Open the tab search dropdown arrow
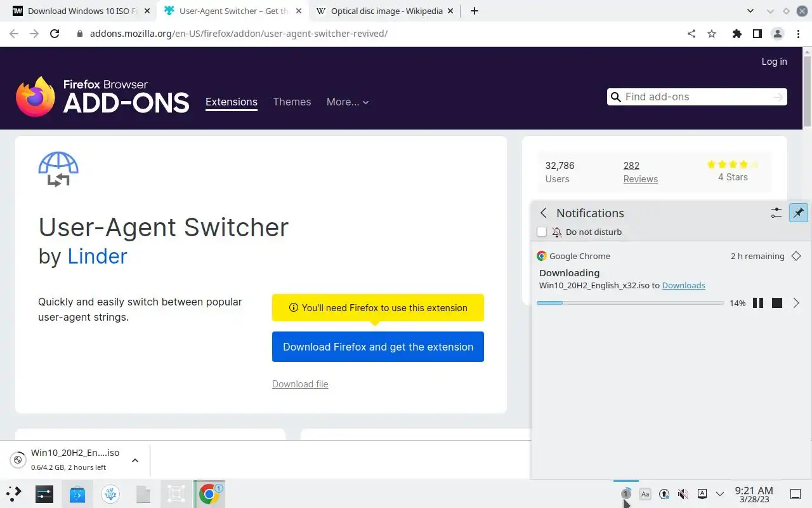The width and height of the screenshot is (812, 508). pos(750,11)
